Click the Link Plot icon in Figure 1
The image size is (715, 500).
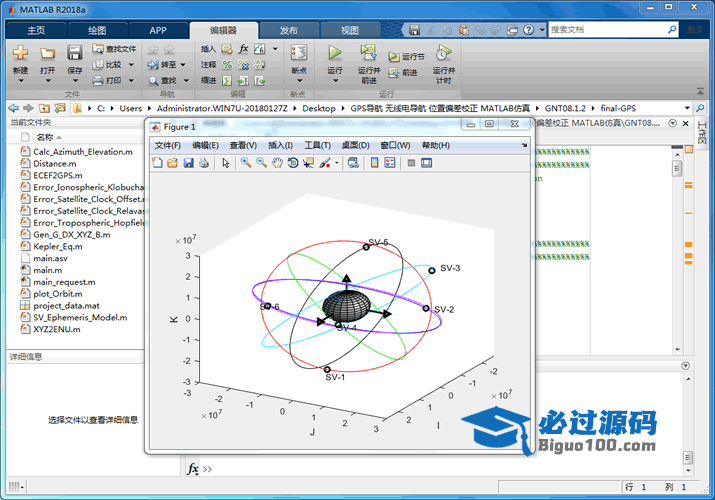(x=353, y=163)
